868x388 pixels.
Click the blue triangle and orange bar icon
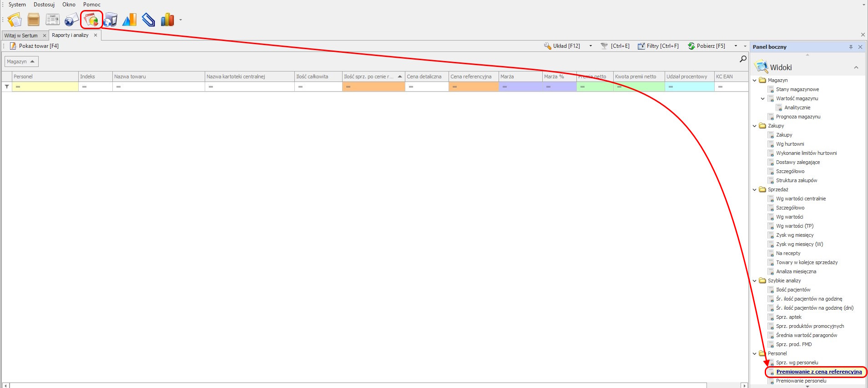(129, 20)
